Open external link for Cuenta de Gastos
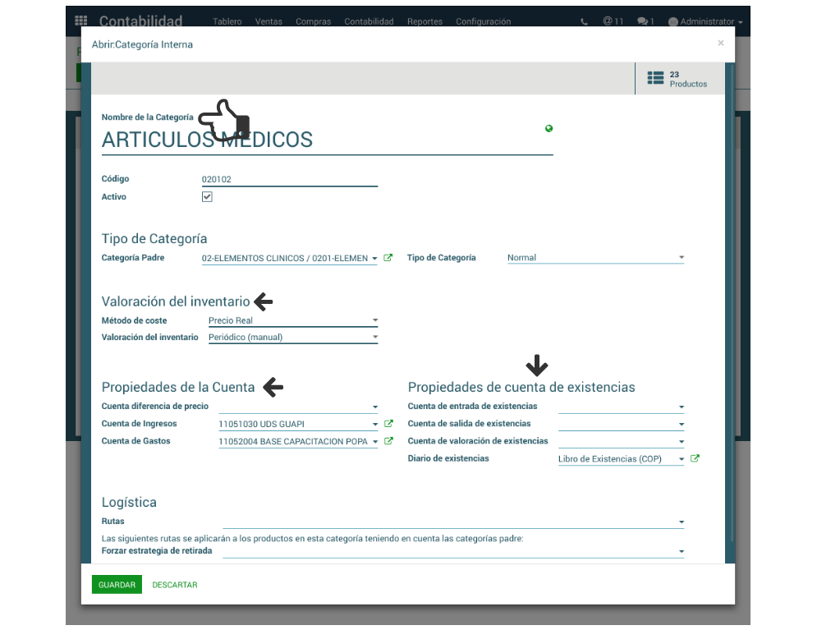 point(388,442)
